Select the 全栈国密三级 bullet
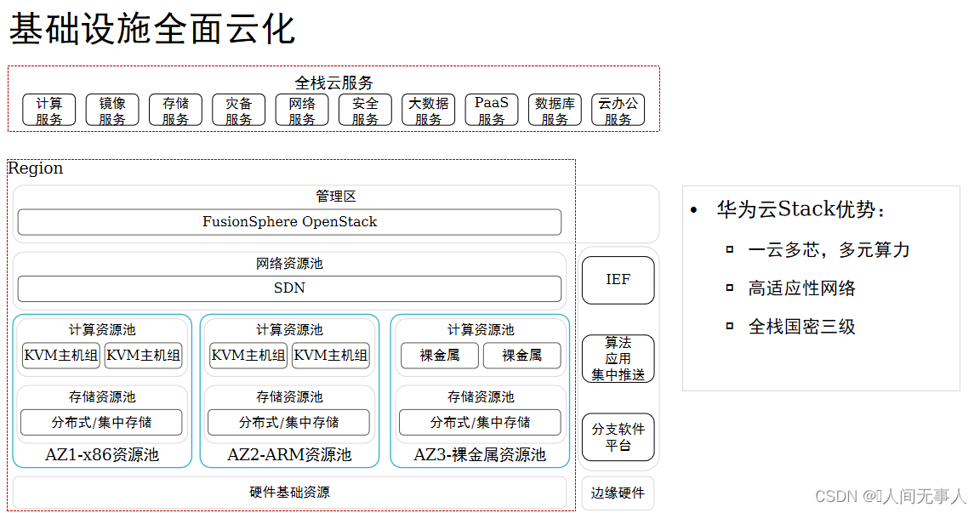Viewport: 980px width, 513px height. coord(802,326)
